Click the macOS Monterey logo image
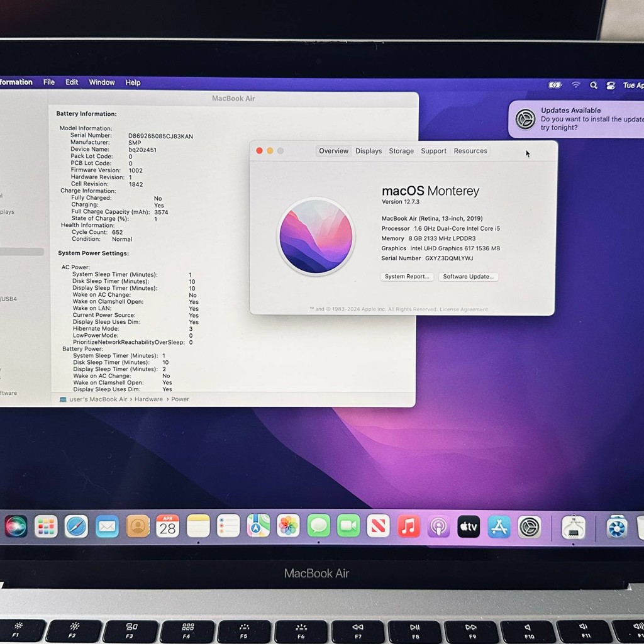Screen dimensions: 644x644 316,236
